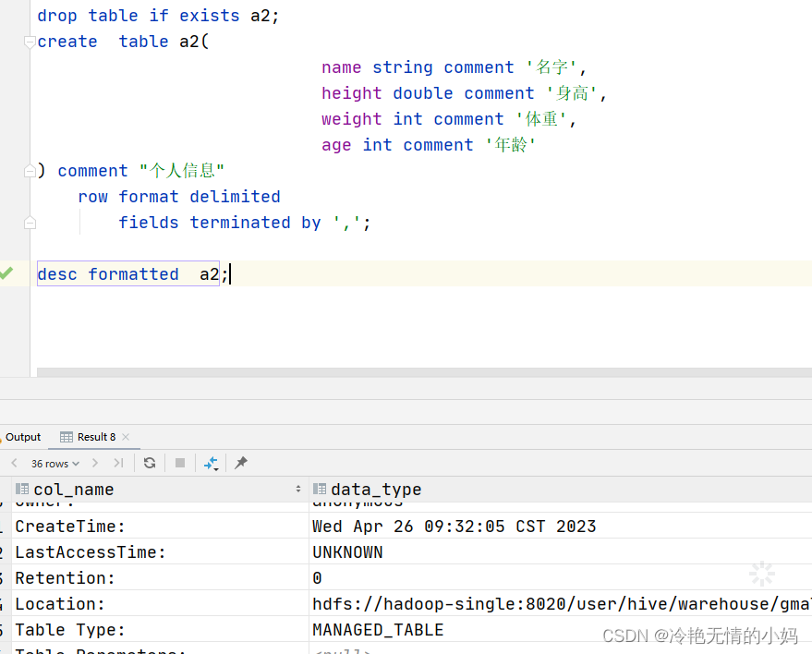812x654 pixels.
Task: Click the Retention value 0 cell
Action: click(x=561, y=578)
